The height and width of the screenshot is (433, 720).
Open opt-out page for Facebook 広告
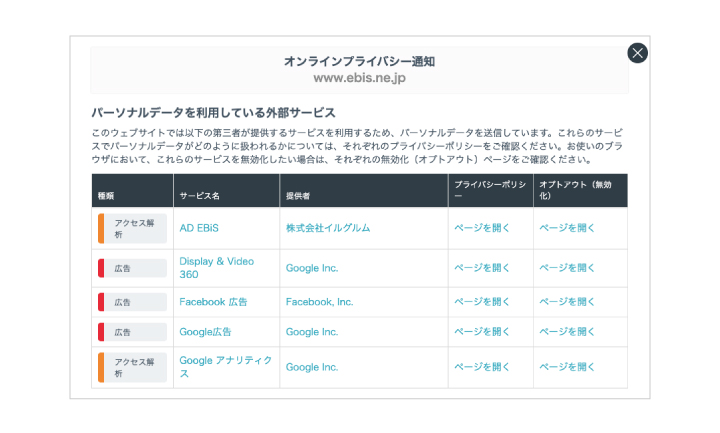click(x=567, y=302)
